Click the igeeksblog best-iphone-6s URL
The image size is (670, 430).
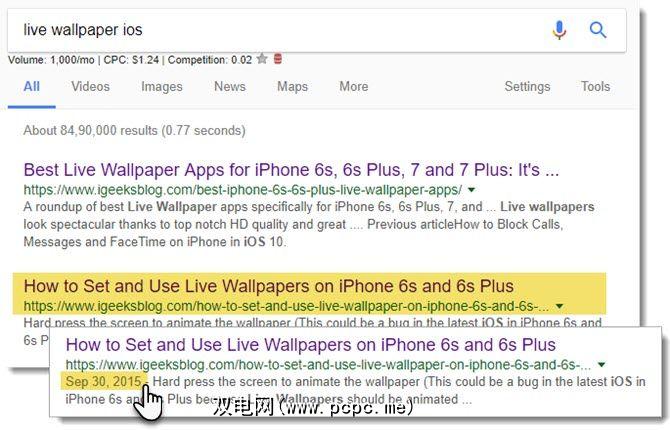pos(243,189)
